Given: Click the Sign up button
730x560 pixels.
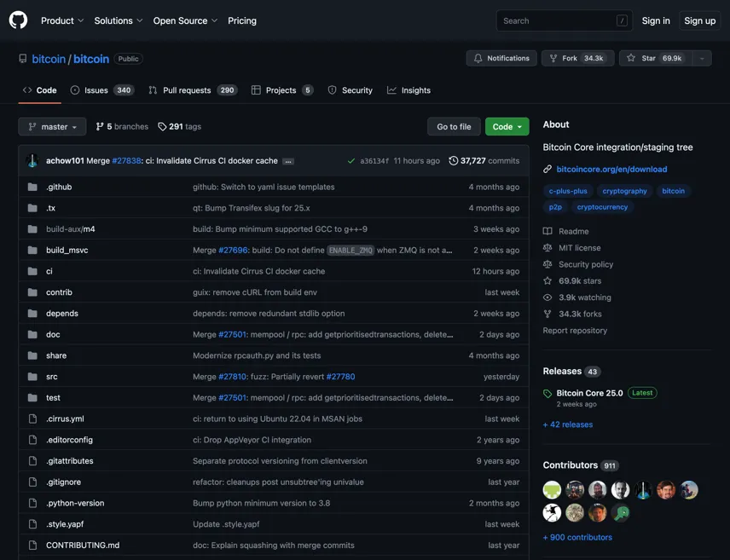Looking at the screenshot, I should point(700,20).
